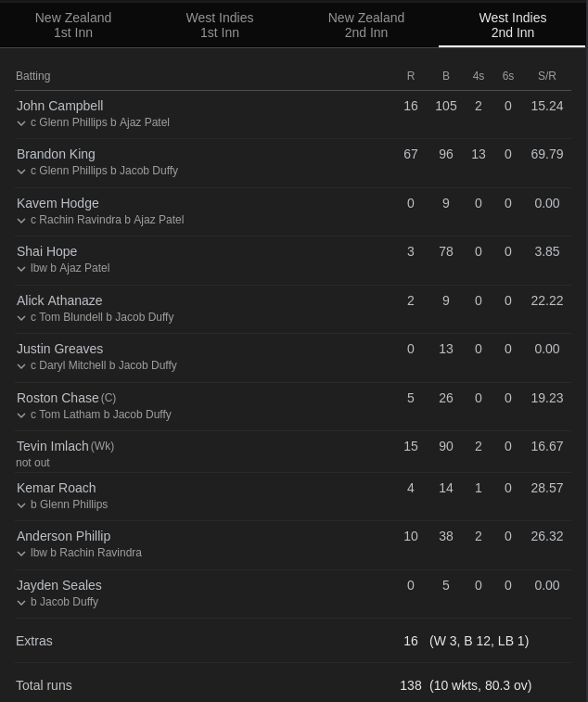Expand John Campbell dismissal chevron

21,123
